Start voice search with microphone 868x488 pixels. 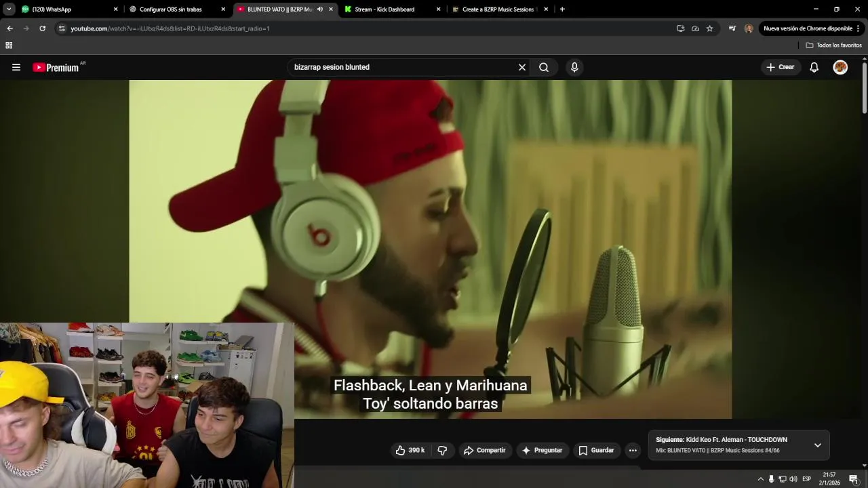574,67
